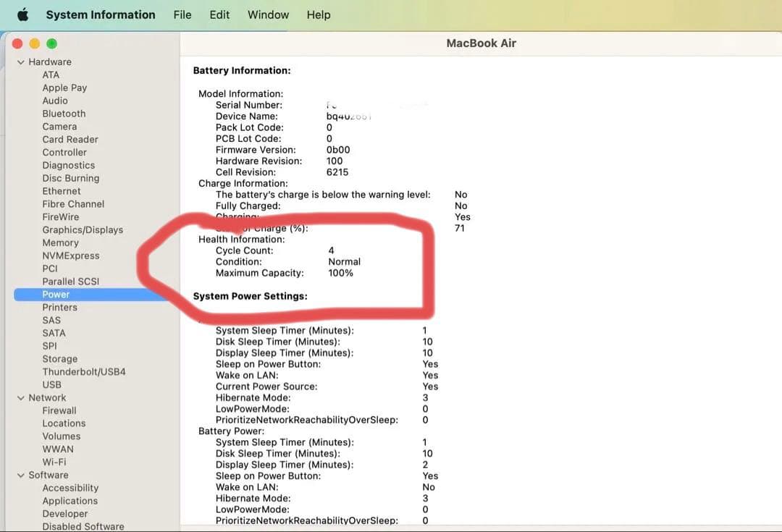Collapse the Hardware section chevron
Image resolution: width=782 pixels, height=532 pixels.
pos(21,62)
